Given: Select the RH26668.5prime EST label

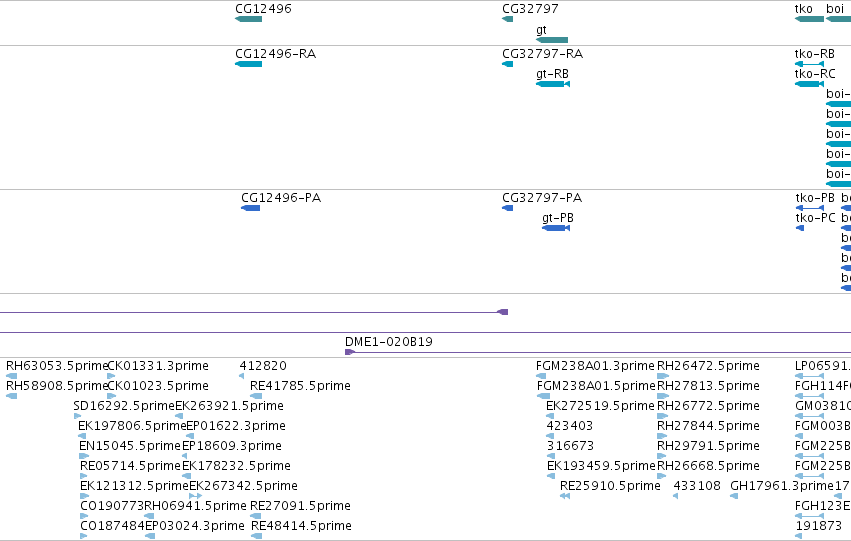Looking at the screenshot, I should point(708,466).
